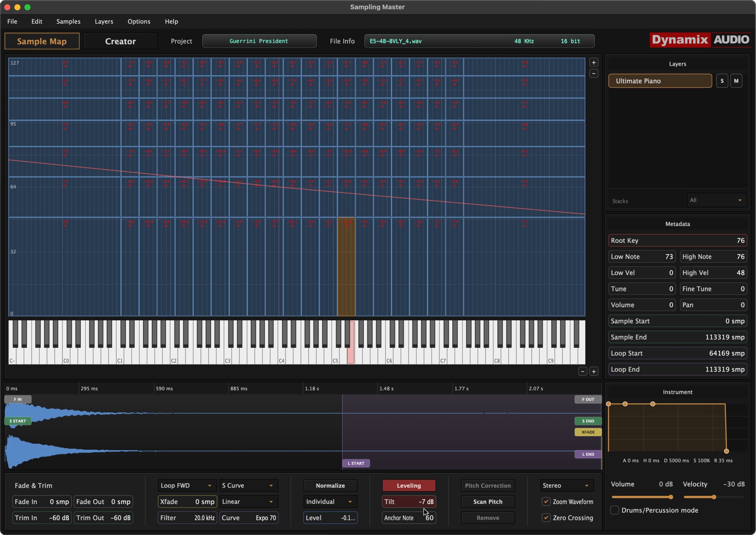The width and height of the screenshot is (756, 535).
Task: Toggle the Zero Crossing checkbox
Action: (x=546, y=518)
